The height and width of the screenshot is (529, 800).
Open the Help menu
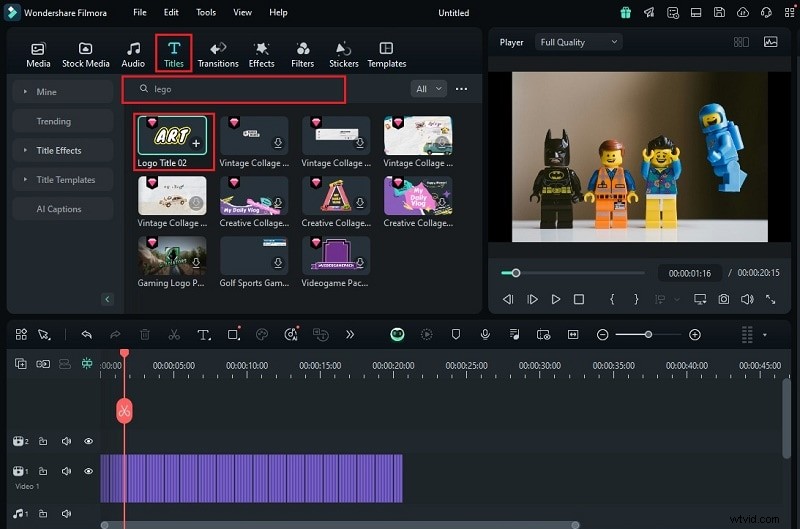[278, 12]
